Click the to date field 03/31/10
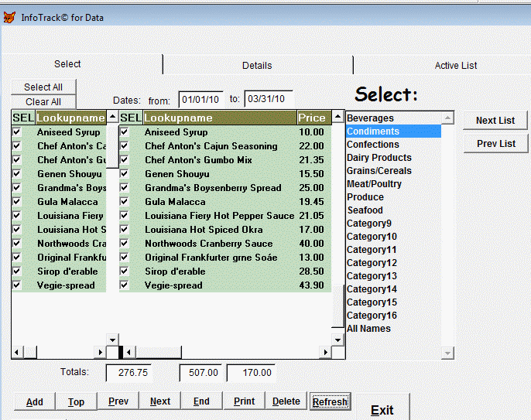Screen dimensions: 531x420 coord(268,99)
